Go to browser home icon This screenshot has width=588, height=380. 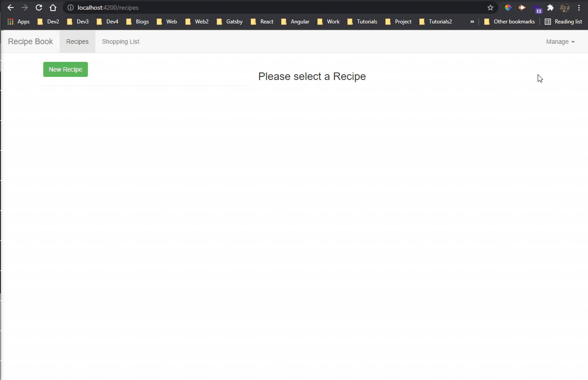[x=53, y=8]
